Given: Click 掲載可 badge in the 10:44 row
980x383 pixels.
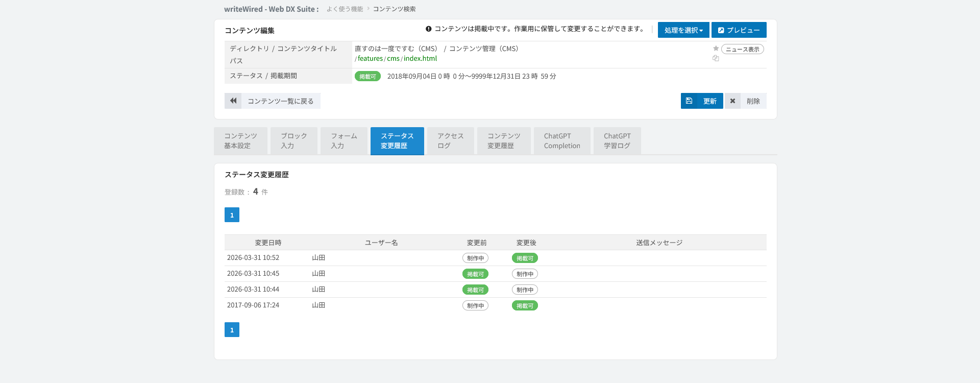Looking at the screenshot, I should coord(475,290).
